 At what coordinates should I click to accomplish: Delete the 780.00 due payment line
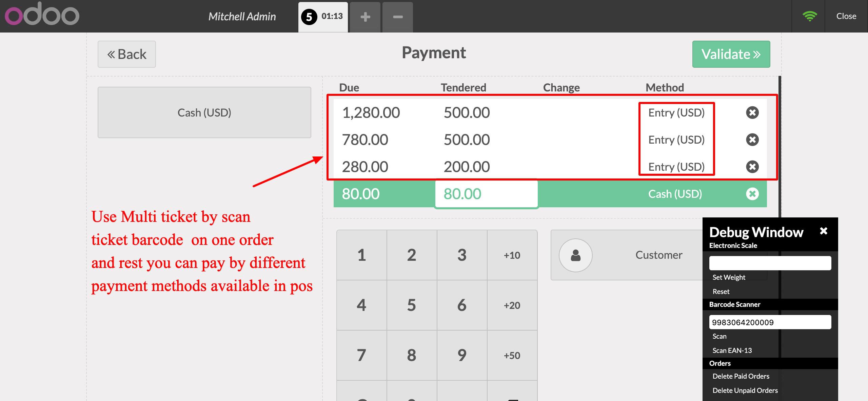(x=752, y=140)
